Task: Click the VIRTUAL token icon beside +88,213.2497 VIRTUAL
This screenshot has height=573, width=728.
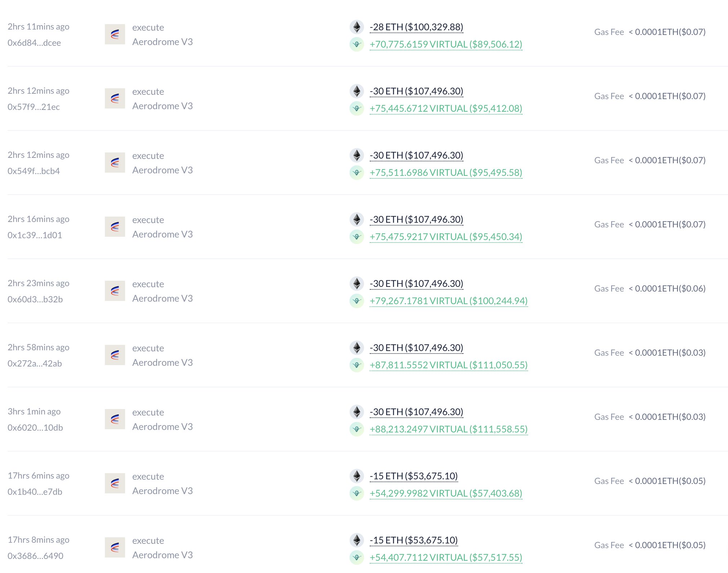Action: click(x=356, y=429)
